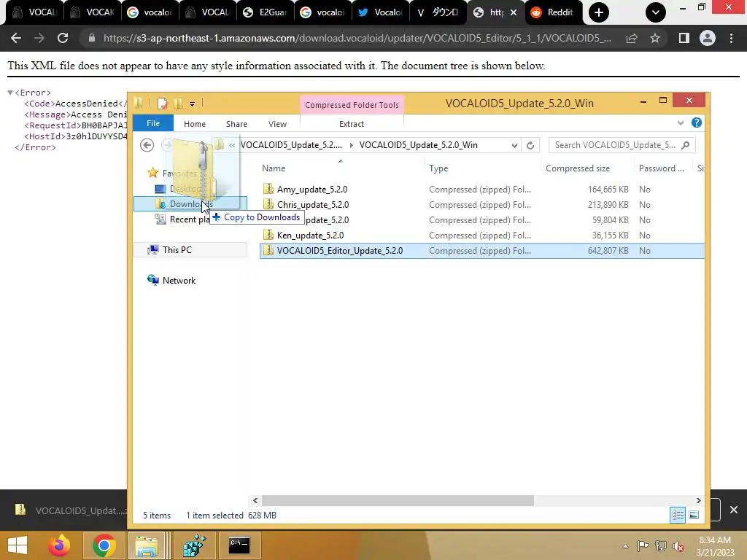
Task: Click Chrome's back arrow button
Action: click(16, 38)
